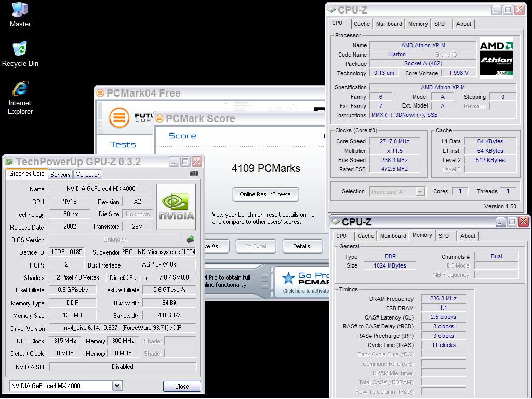Click the Close button in GPU-Z
The width and height of the screenshot is (532, 399).
click(182, 386)
